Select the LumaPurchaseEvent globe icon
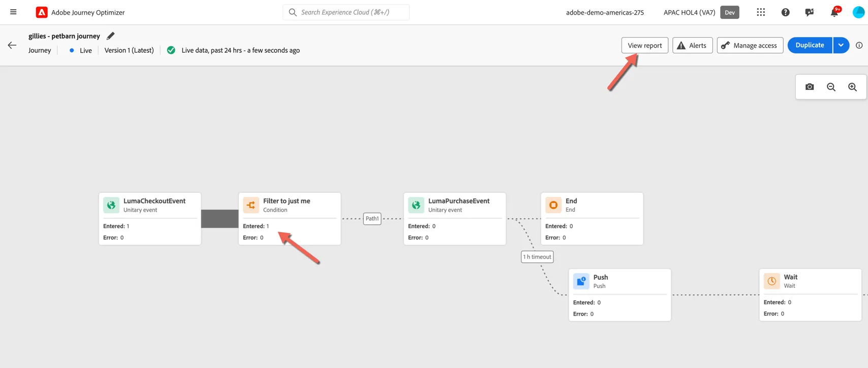This screenshot has width=868, height=368. 416,205
